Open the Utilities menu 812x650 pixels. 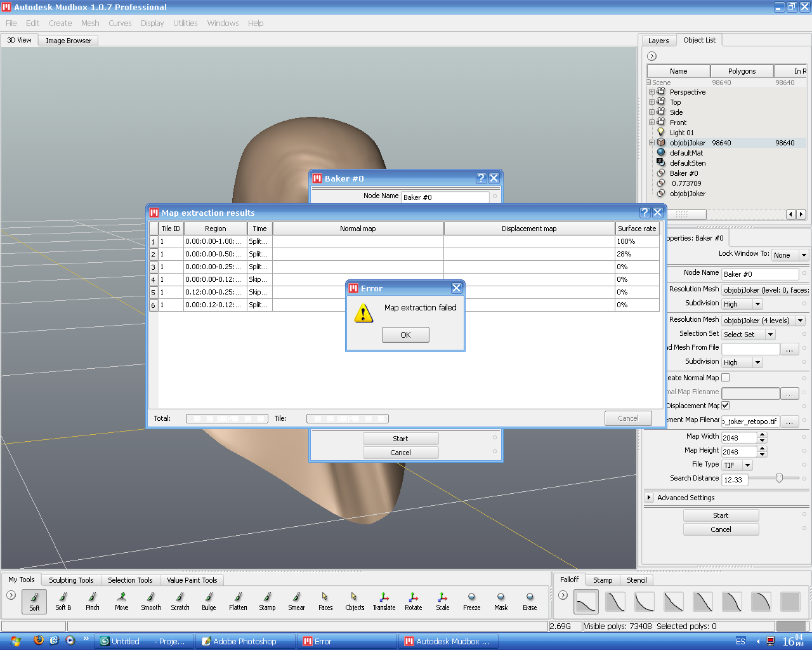coord(185,23)
